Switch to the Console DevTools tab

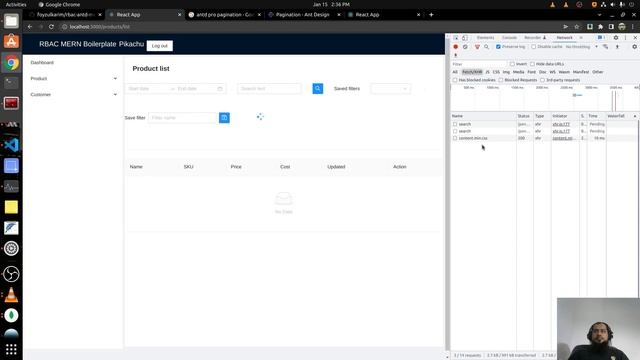click(x=509, y=38)
